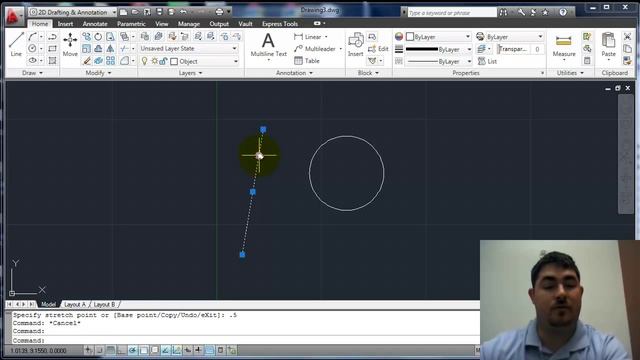
Task: Select the Mirror tool in Modify panel
Action: coord(110,49)
